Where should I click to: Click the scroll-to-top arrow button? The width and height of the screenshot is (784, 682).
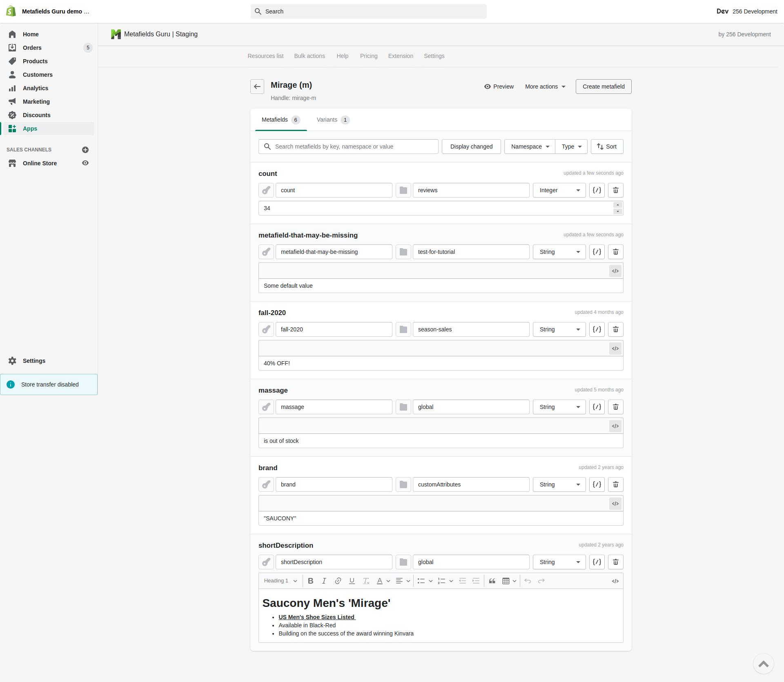click(763, 663)
